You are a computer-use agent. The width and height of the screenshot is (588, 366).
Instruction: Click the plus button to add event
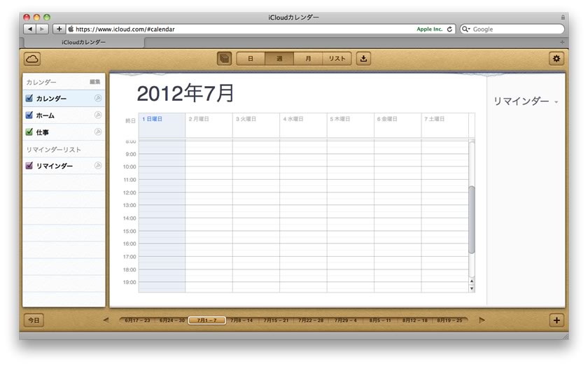pyautogui.click(x=556, y=321)
